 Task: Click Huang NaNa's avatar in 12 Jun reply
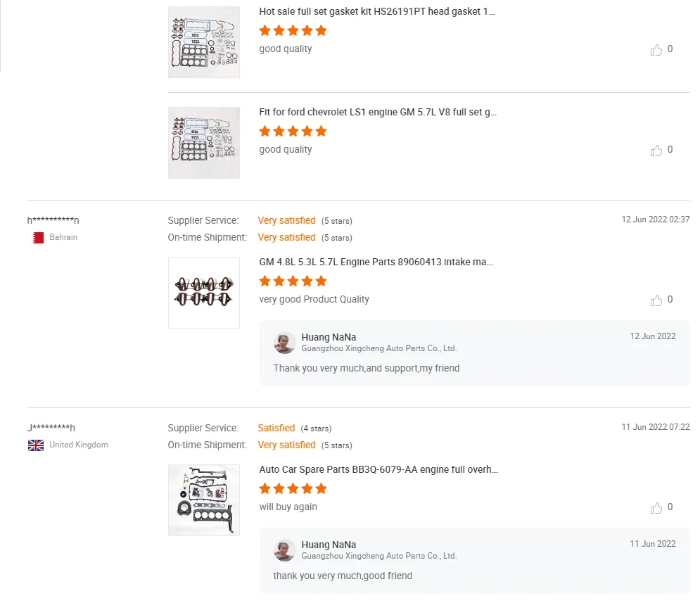pos(285,343)
